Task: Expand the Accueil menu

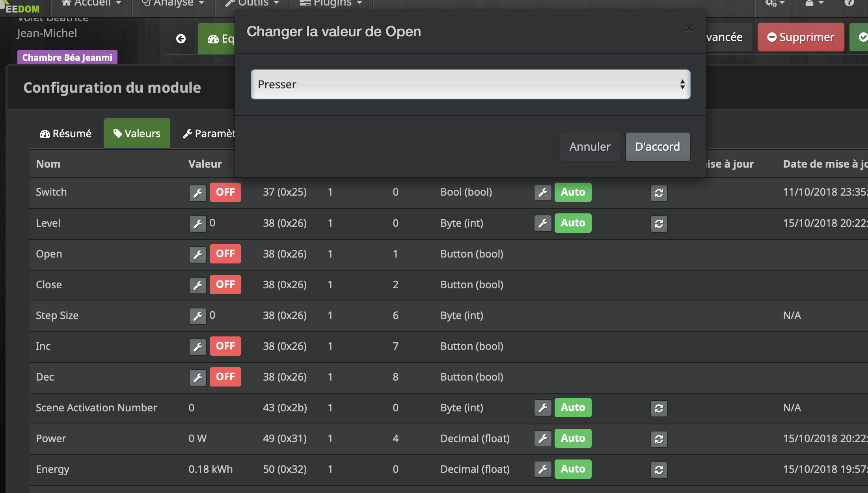Action: coord(91,3)
